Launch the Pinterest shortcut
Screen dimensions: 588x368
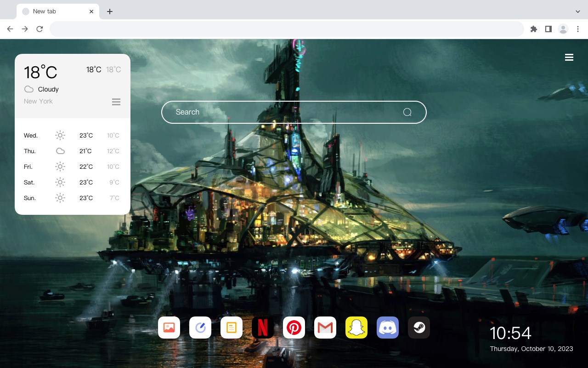click(x=294, y=328)
